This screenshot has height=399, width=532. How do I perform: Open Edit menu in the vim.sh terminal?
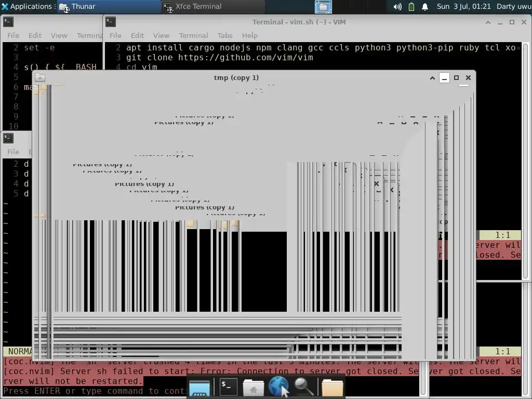137,35
